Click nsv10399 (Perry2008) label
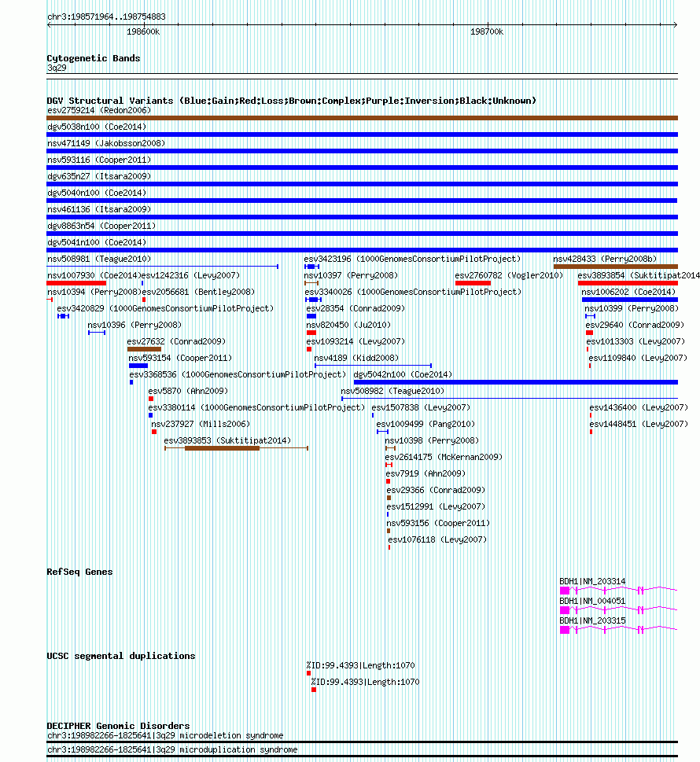This screenshot has height=762, width=700. (632, 308)
